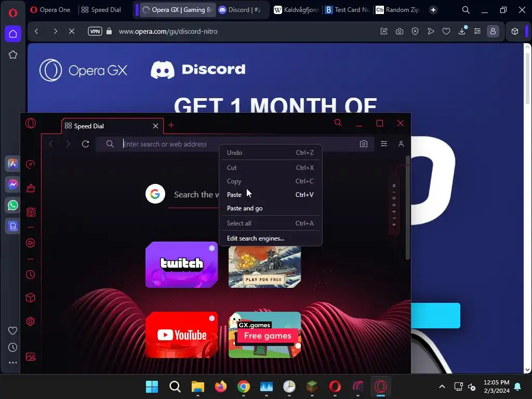Open the downloads icon in Opera One toolbar
Image resolution: width=532 pixels, height=399 pixels.
pyautogui.click(x=462, y=31)
